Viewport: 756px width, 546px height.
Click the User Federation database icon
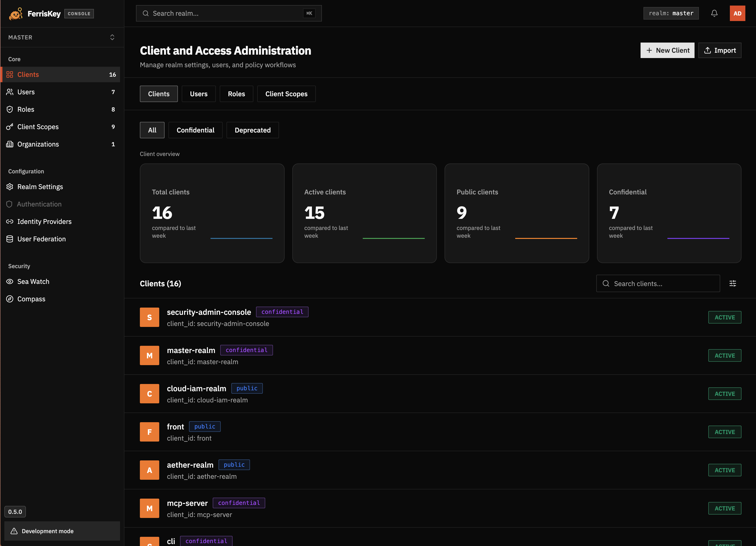coord(10,239)
